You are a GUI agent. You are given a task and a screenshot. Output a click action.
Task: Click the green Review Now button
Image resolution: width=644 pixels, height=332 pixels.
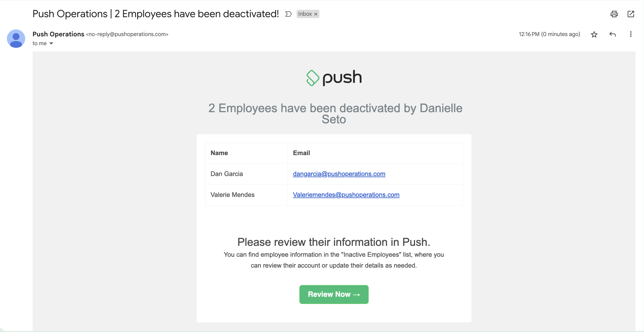(334, 295)
